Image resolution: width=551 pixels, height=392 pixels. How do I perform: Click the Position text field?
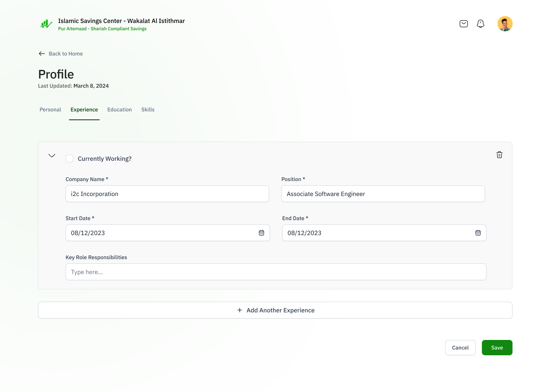click(383, 194)
